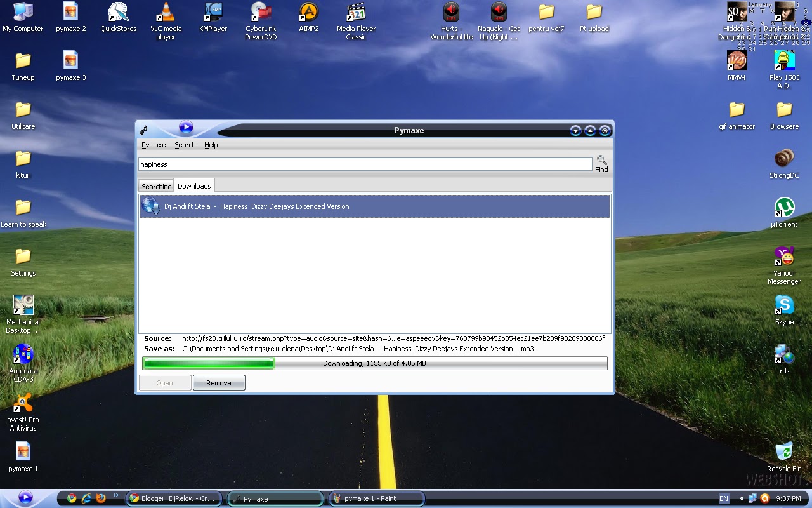Viewport: 812px width, 508px height.
Task: Click the blue play icon in Pymaxe title bar
Action: tap(186, 127)
